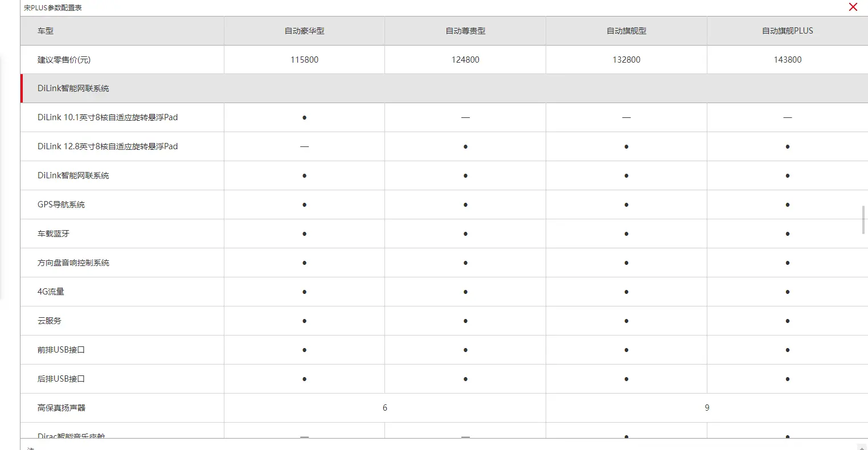Click the vertical scrollbar thumb of the table
This screenshot has width=868, height=450.
click(x=863, y=220)
